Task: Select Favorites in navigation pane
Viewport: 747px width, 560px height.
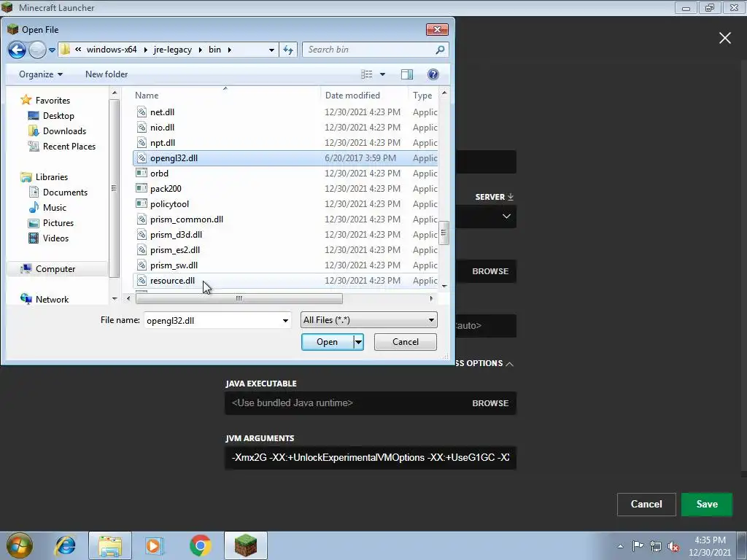Action: (x=53, y=101)
